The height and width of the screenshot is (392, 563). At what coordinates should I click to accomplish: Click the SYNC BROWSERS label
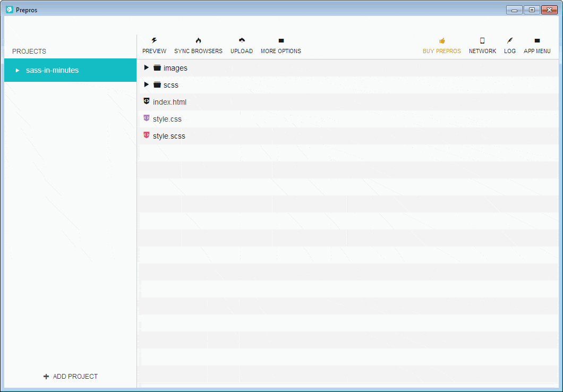pos(198,51)
